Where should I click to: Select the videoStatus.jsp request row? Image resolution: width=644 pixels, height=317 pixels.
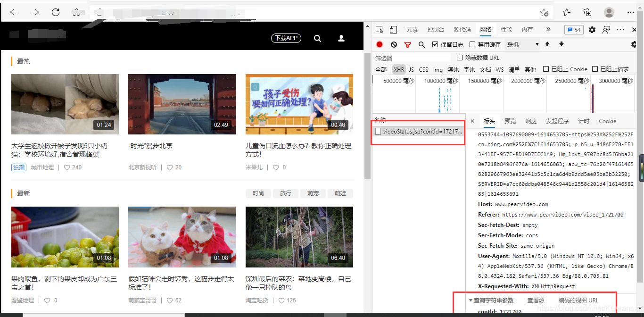(419, 132)
